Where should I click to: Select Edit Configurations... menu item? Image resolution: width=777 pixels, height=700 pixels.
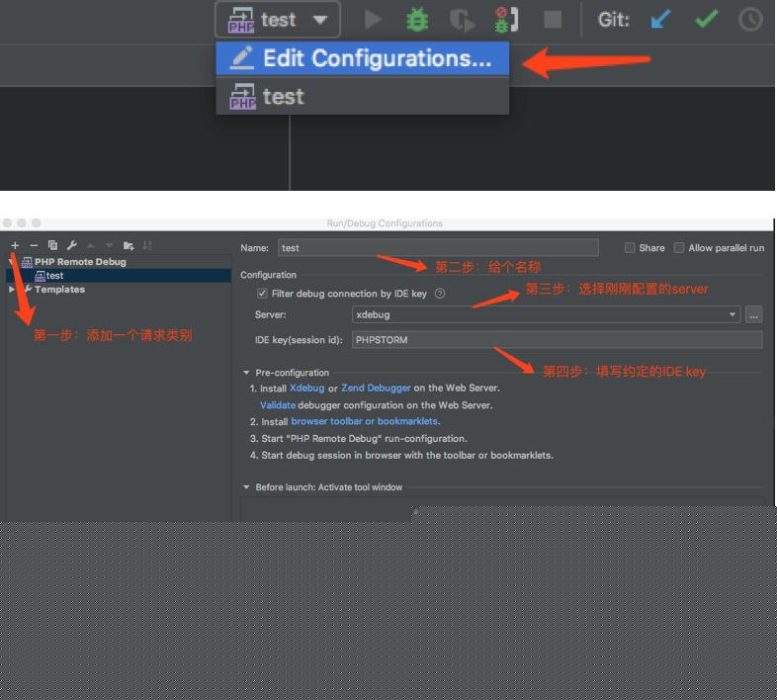(362, 58)
